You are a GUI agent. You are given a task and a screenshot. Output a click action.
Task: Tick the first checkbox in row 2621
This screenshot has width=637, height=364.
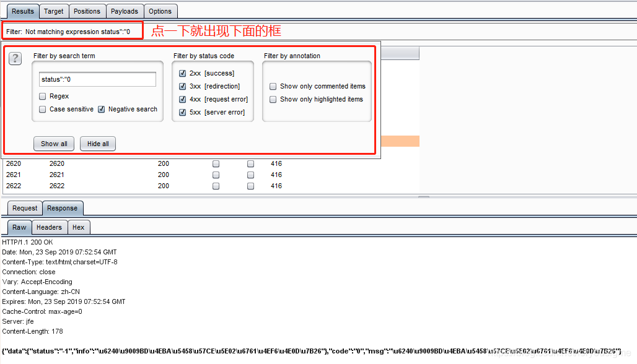coord(216,175)
